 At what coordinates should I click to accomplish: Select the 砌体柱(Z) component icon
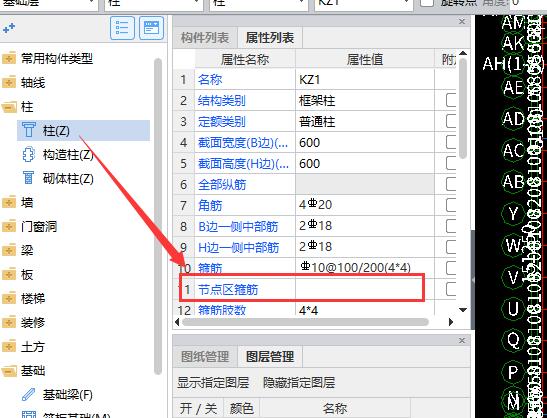click(29, 178)
